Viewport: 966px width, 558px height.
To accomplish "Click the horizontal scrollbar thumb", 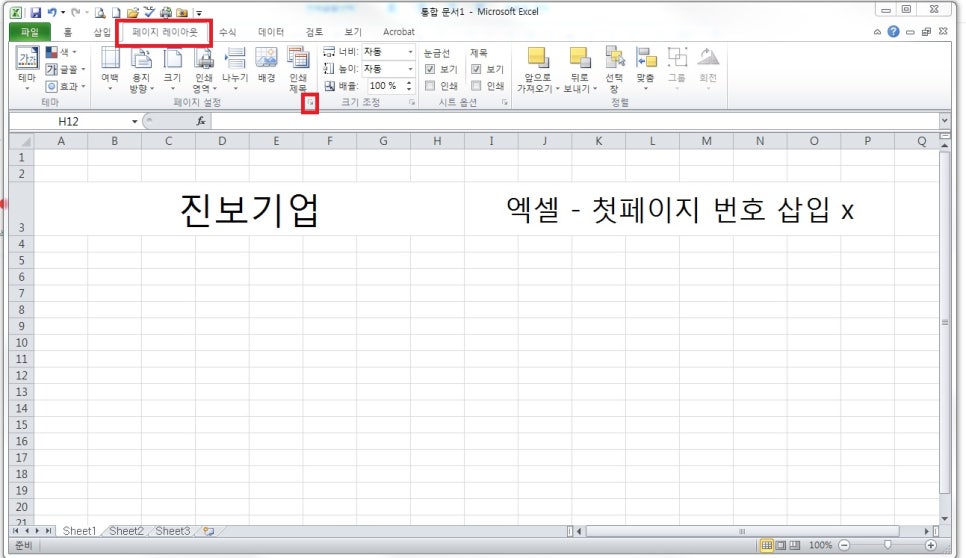I will pos(742,531).
